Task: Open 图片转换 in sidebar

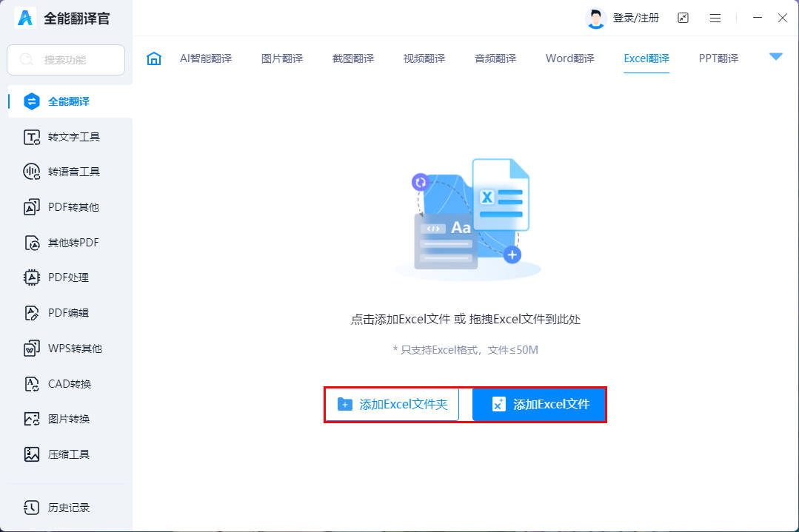Action: click(x=70, y=419)
